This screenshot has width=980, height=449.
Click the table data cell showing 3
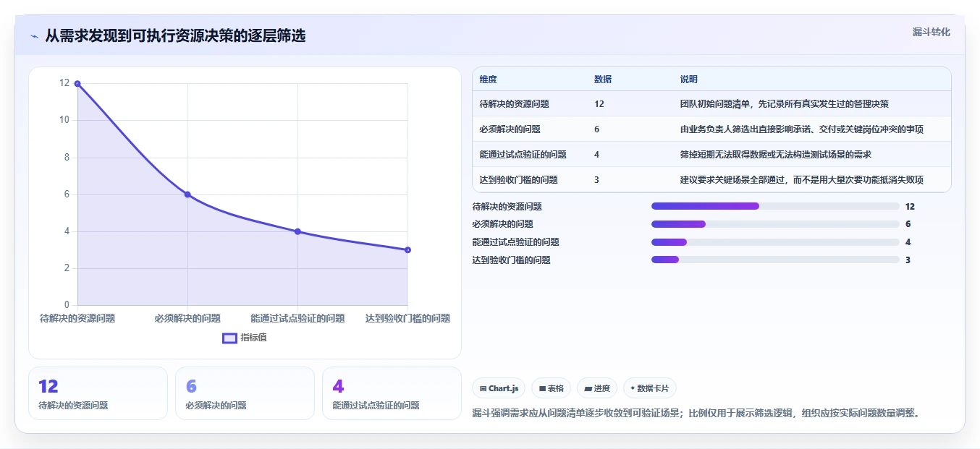click(x=596, y=180)
